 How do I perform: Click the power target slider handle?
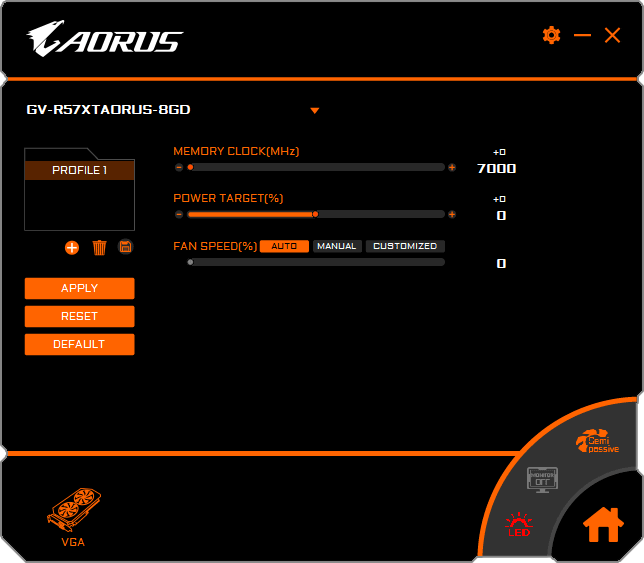click(315, 214)
